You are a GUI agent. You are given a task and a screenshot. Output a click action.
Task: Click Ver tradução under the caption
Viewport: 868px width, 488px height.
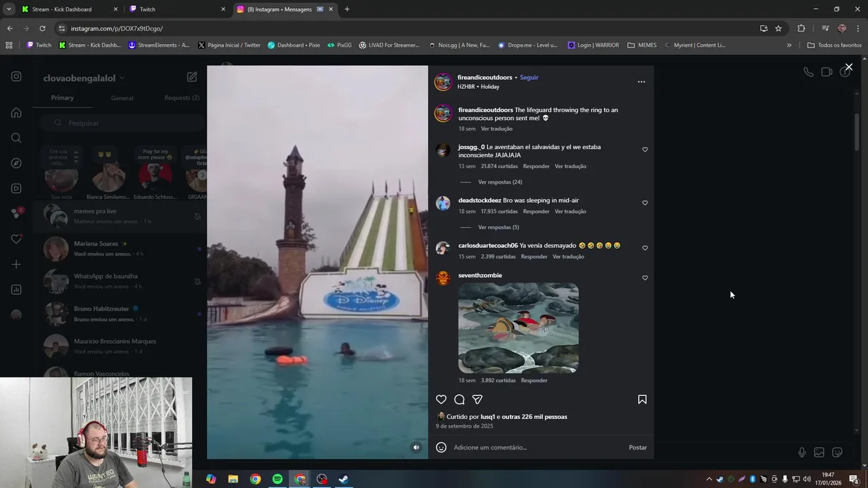[x=496, y=129]
